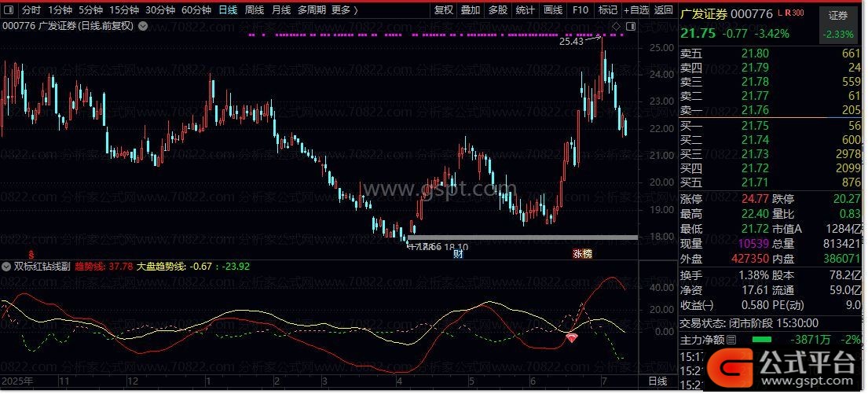Click the 2025年 timeline label
This screenshot has height=394, width=868.
pyautogui.click(x=17, y=381)
